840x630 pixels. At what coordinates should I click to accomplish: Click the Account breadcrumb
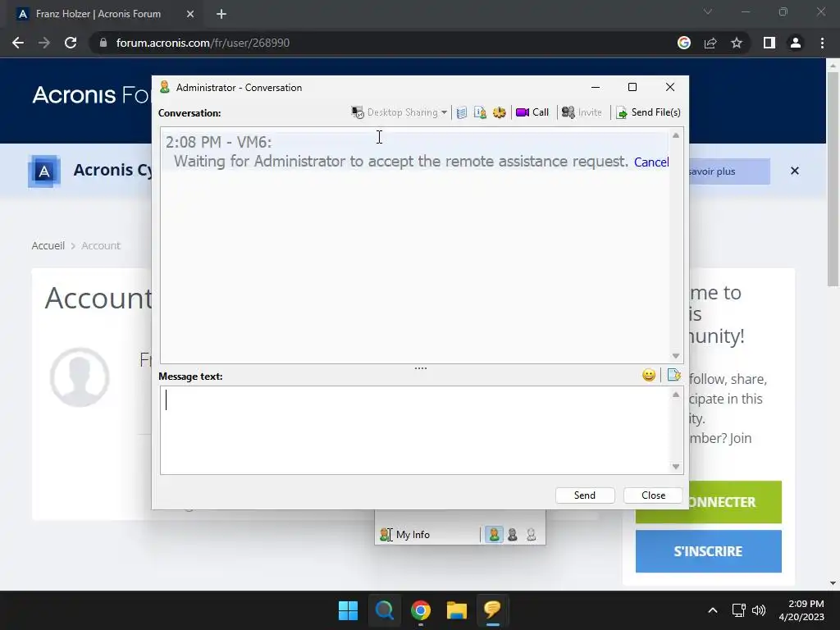pyautogui.click(x=101, y=245)
